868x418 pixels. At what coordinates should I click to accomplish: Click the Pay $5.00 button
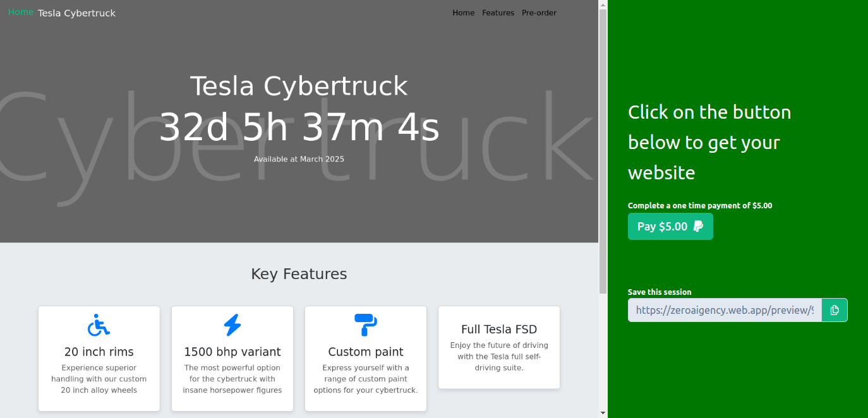coord(670,226)
